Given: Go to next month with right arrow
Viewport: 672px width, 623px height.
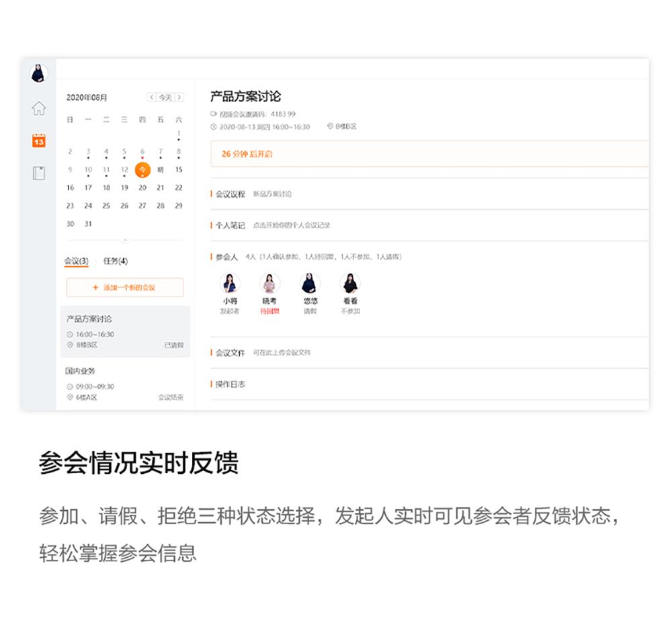Looking at the screenshot, I should [x=179, y=97].
